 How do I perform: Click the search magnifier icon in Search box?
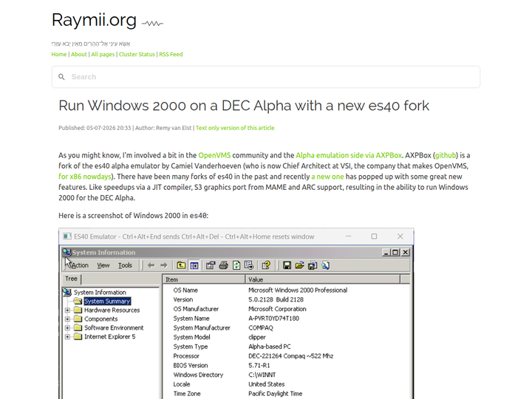[61, 77]
